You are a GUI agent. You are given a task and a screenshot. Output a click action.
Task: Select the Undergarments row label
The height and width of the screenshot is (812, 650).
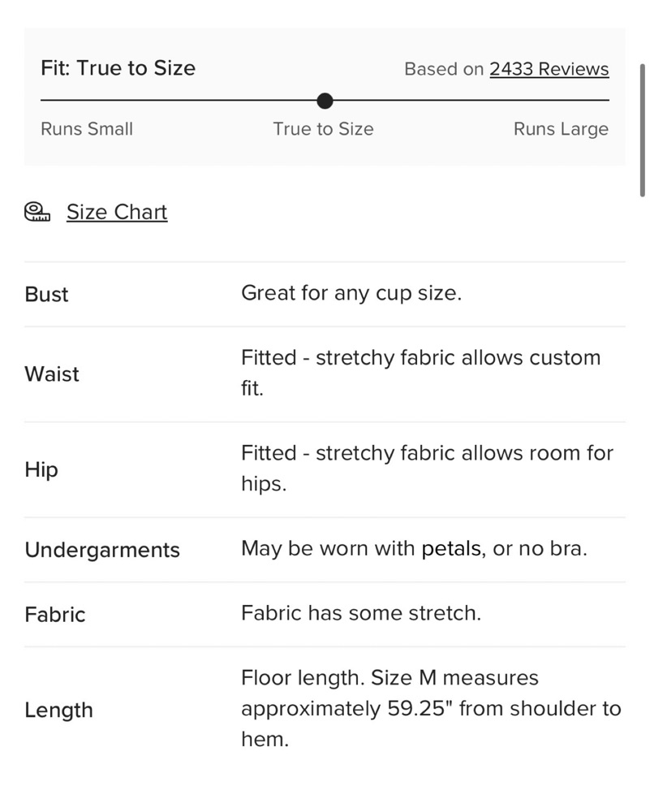pyautogui.click(x=102, y=550)
